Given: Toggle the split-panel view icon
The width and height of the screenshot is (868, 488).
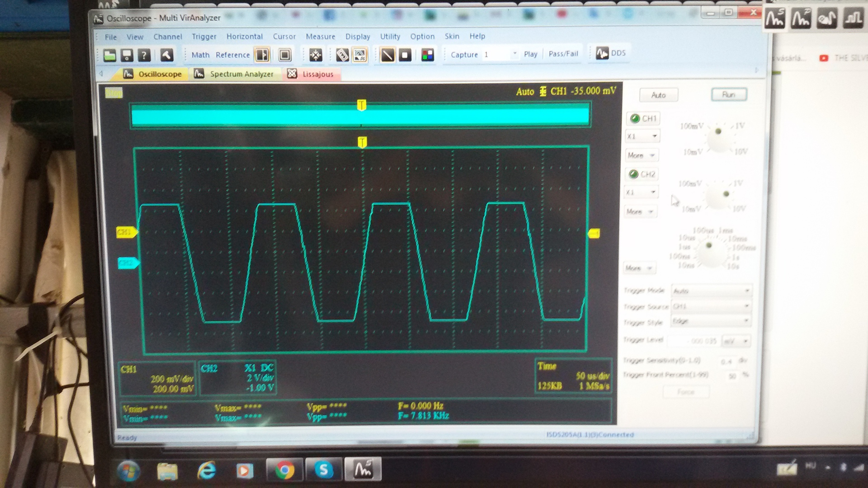Looking at the screenshot, I should pos(262,55).
